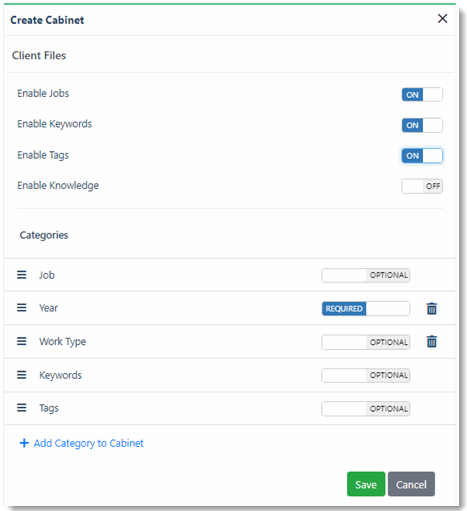Screen dimensions: 467x511
Task: Grab the drag handle for Job category
Action: tap(22, 275)
